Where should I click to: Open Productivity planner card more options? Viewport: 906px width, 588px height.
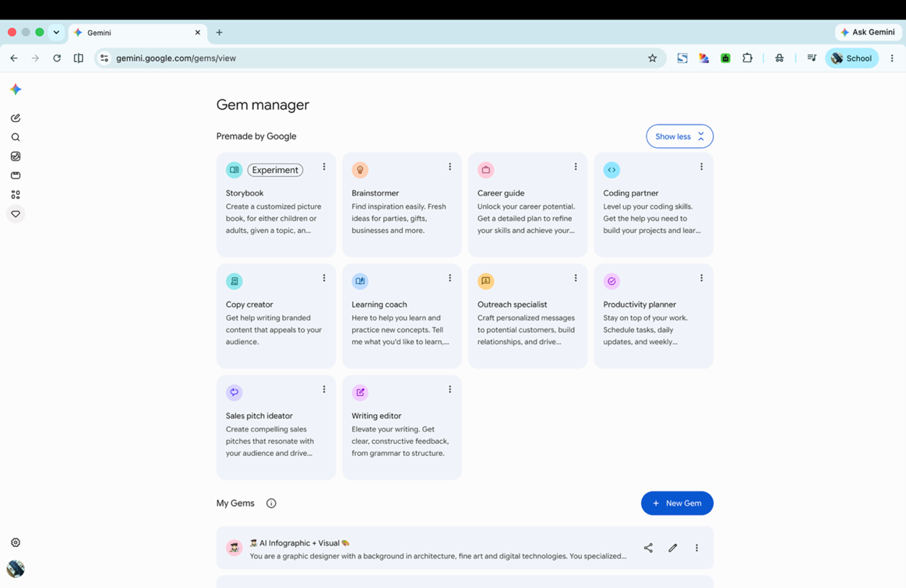(x=701, y=278)
